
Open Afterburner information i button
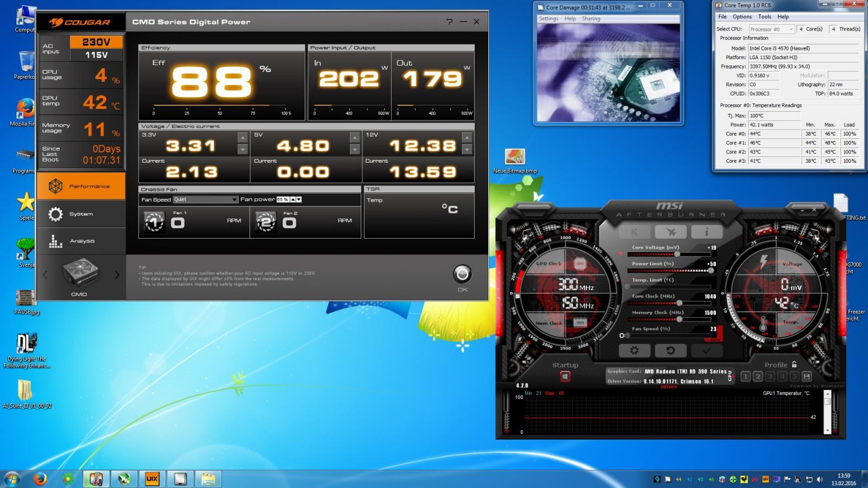pos(706,232)
